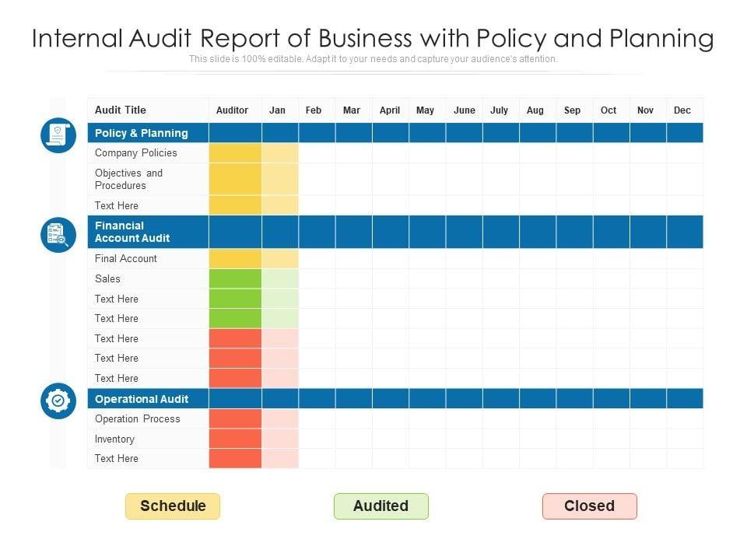Click the Operational Audit section header
Image resolution: width=747 pixels, height=560 pixels.
click(x=142, y=399)
